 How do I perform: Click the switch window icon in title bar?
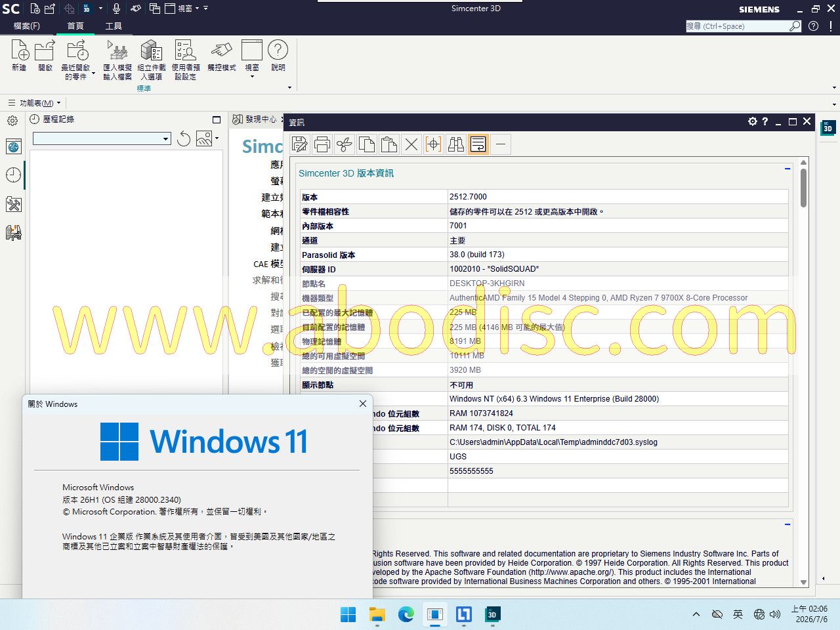[x=155, y=9]
